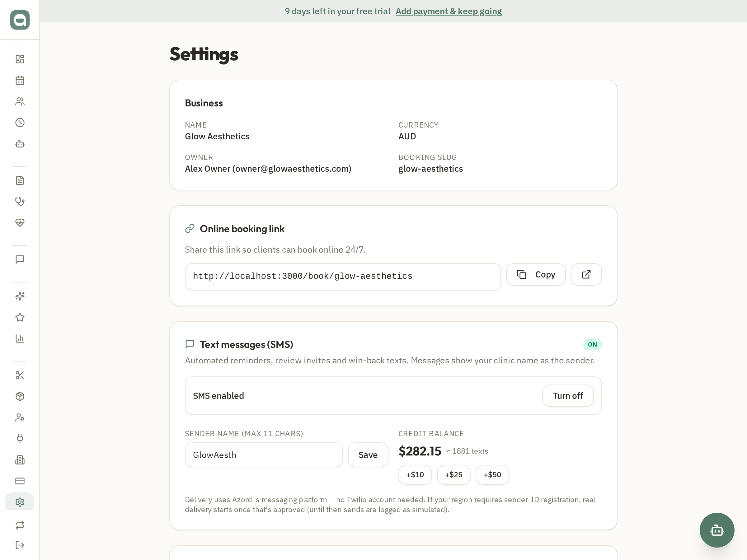Save the SMS sender name
Screen dimensions: 747x560
(368, 455)
